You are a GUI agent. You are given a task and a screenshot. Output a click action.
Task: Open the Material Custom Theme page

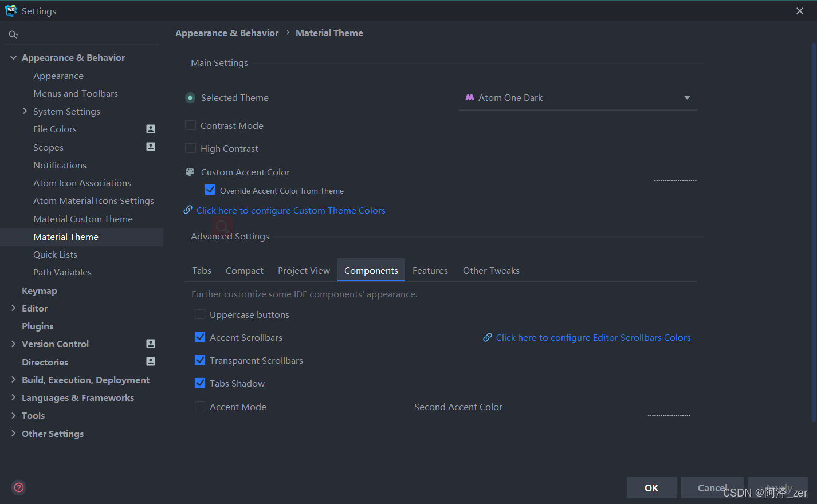pyautogui.click(x=83, y=219)
